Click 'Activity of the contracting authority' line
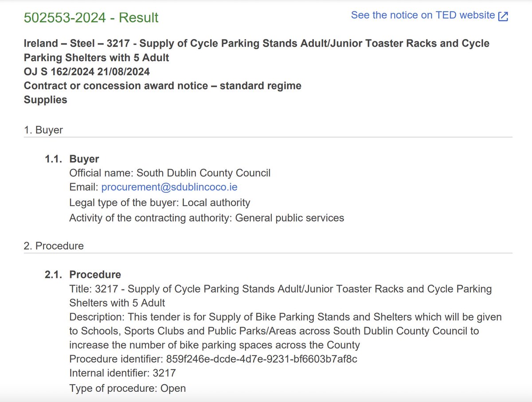The image size is (532, 402). (207, 218)
